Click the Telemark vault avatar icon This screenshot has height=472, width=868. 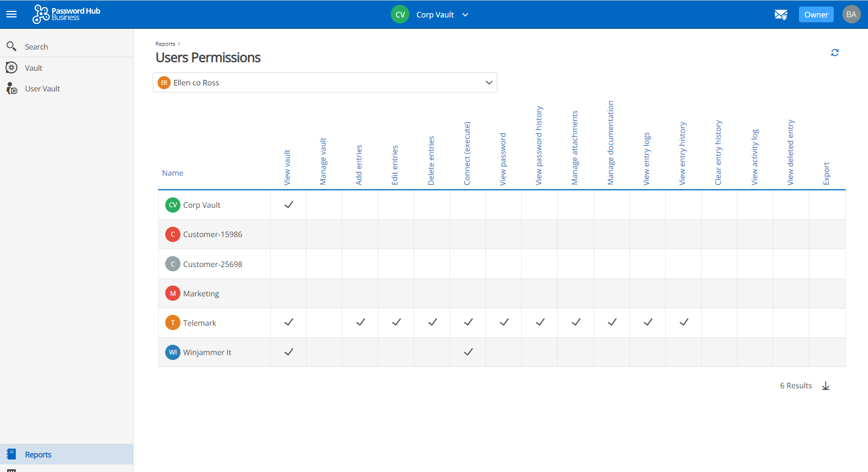coord(173,323)
